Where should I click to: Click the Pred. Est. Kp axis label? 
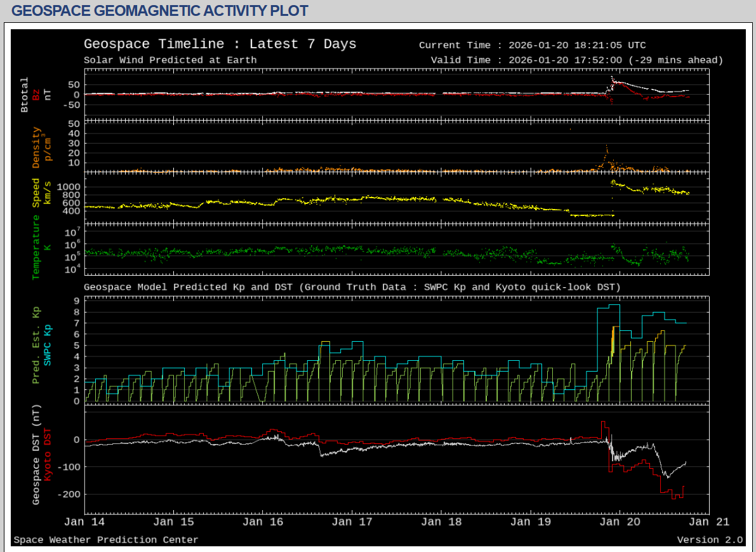36,346
